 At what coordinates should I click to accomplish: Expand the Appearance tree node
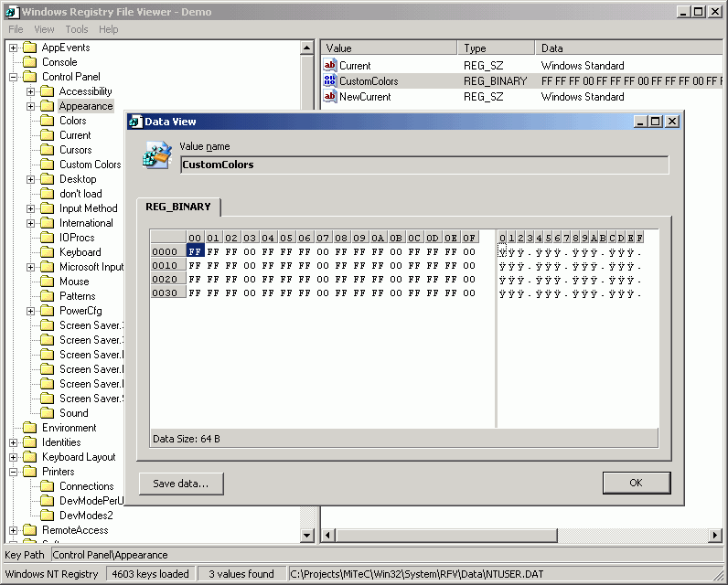(x=31, y=106)
